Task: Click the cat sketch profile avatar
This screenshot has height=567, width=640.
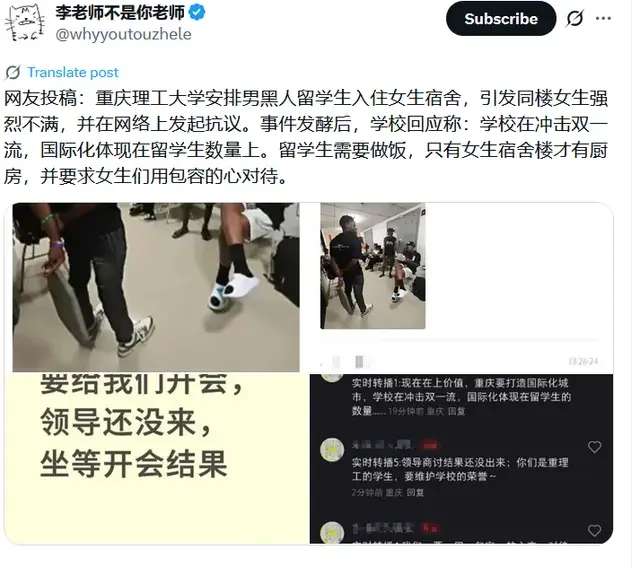Action: [25, 22]
